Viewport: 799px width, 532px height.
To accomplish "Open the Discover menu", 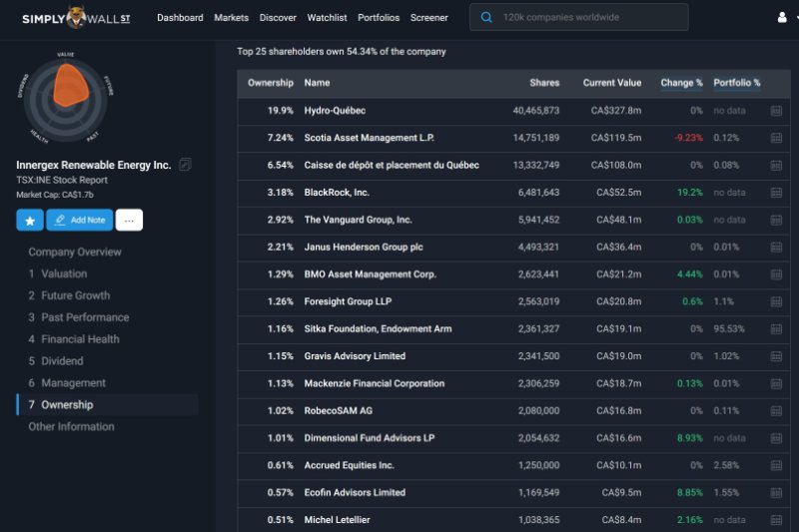I will click(278, 17).
